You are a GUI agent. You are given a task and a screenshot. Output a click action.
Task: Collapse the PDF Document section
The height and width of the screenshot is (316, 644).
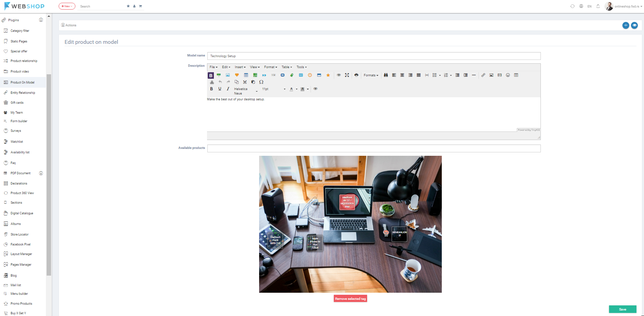(x=41, y=173)
